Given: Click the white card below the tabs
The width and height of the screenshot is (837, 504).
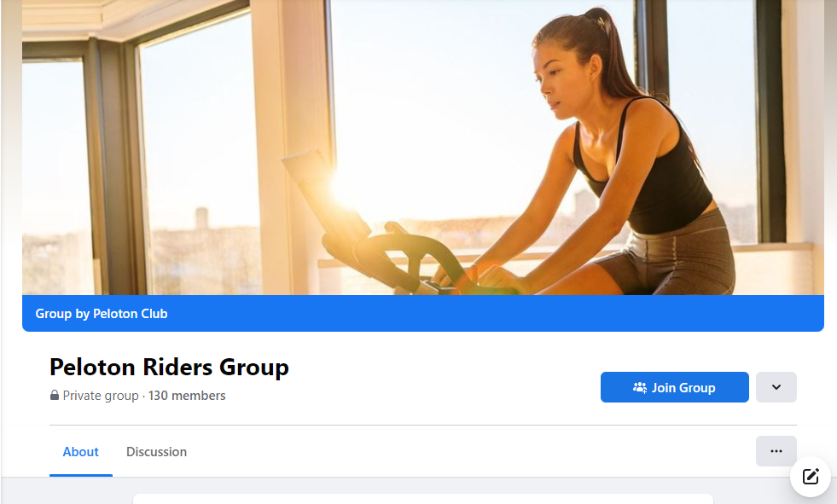Looking at the screenshot, I should click(423, 499).
